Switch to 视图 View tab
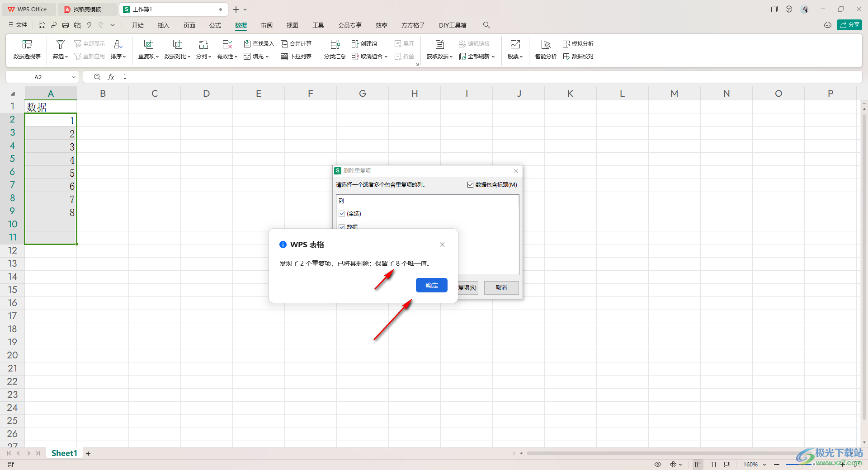 (x=292, y=25)
